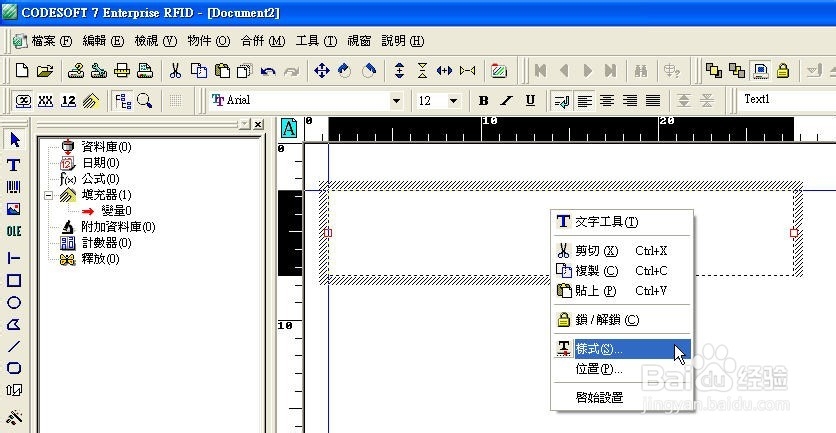Click the Open folder icon
836x433 pixels.
point(45,70)
